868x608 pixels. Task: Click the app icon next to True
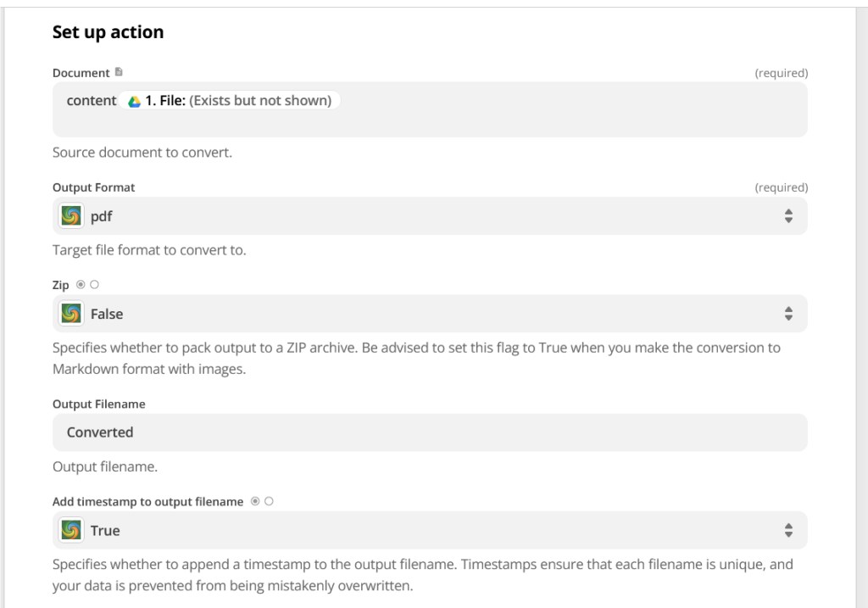pos(71,531)
